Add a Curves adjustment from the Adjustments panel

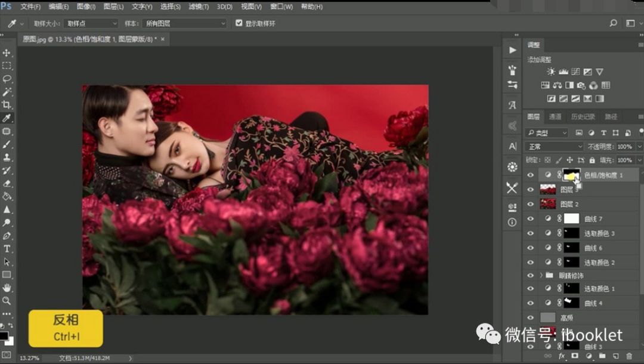576,71
